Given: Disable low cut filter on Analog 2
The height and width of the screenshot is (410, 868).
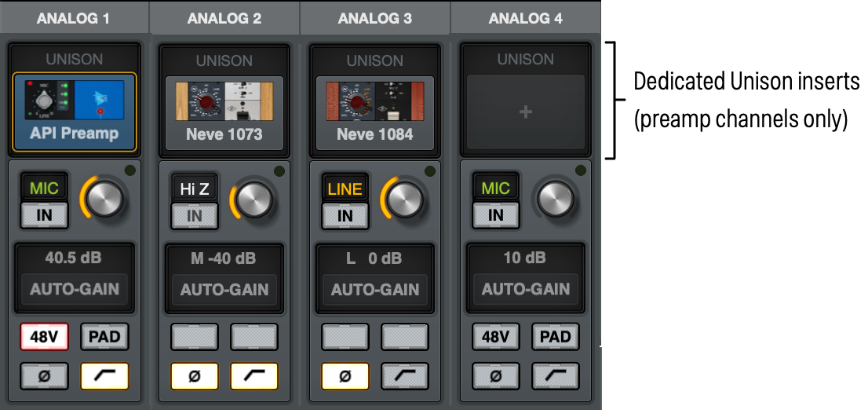Looking at the screenshot, I should [x=254, y=376].
